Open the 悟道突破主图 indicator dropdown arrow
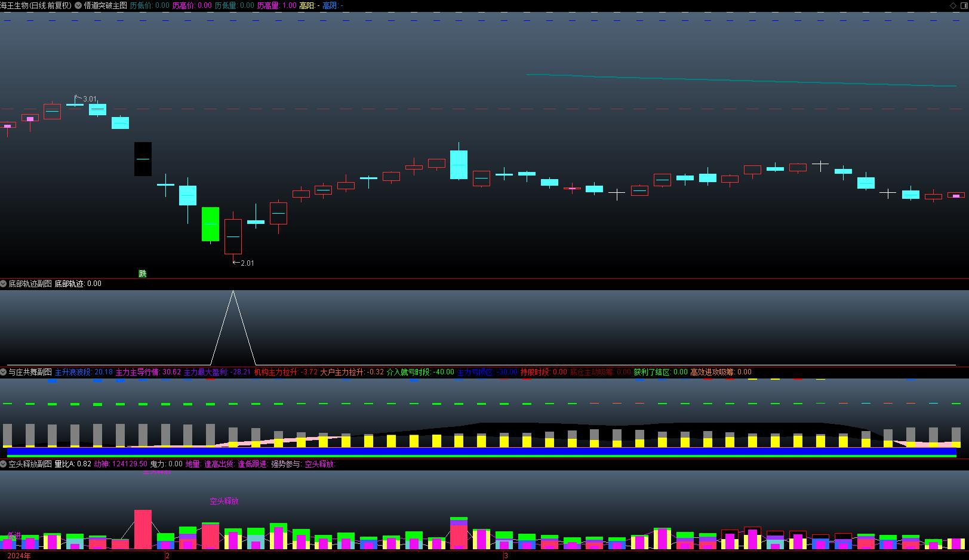The height and width of the screenshot is (560, 969). (78, 5)
